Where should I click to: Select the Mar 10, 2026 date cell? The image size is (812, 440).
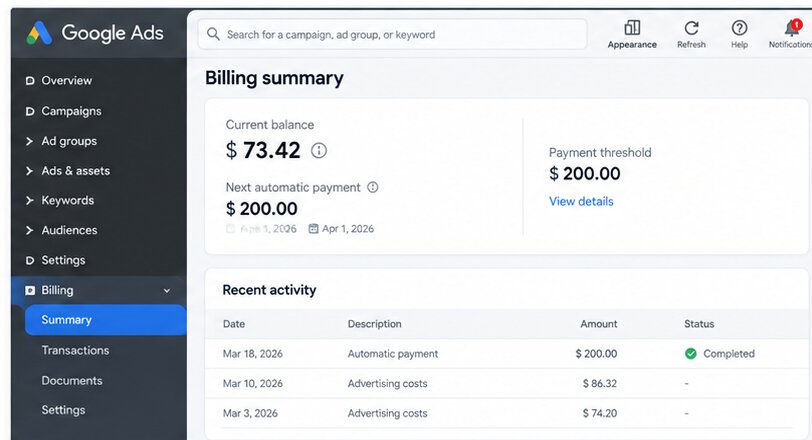[253, 384]
